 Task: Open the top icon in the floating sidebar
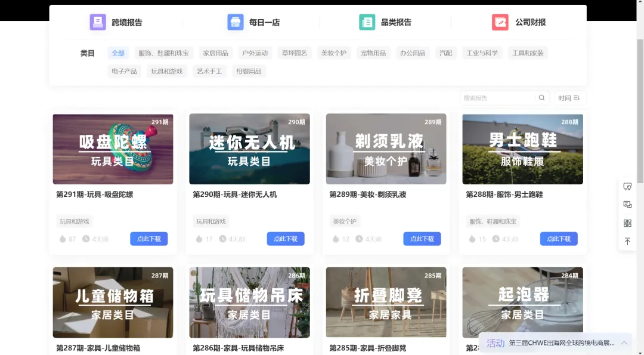point(627,187)
